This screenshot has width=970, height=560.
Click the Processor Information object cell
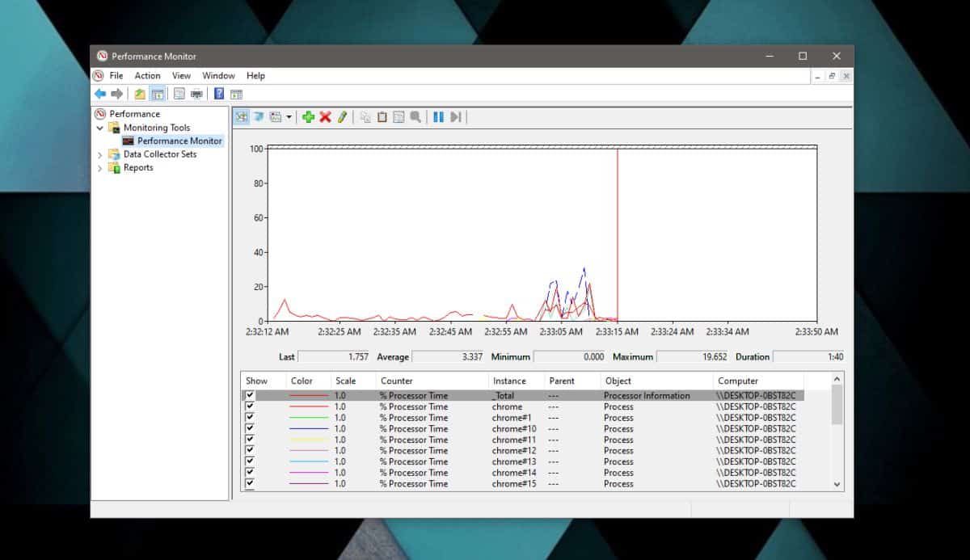coord(647,396)
